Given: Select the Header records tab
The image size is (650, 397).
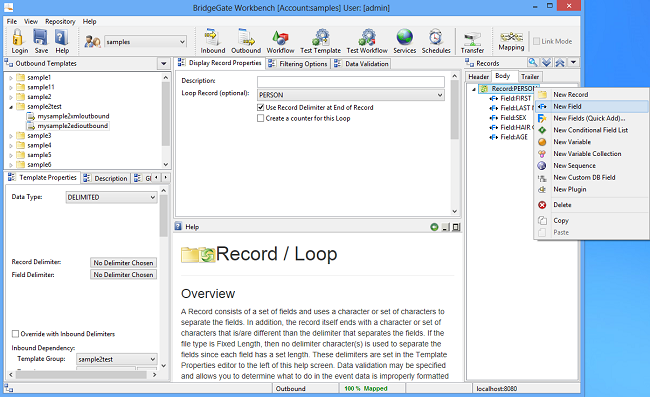Looking at the screenshot, I should pos(478,77).
